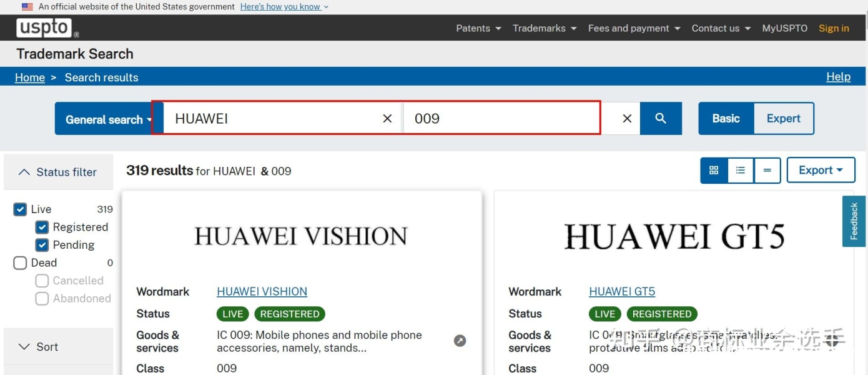Viewport: 868px width, 375px height.
Task: Open the Contact us menu
Action: pos(721,28)
